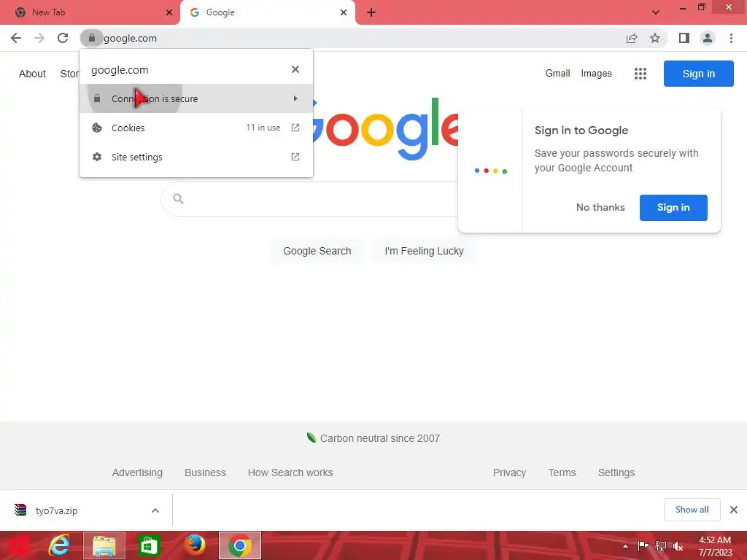
Task: Bookmark this tab with the star icon
Action: coord(655,38)
